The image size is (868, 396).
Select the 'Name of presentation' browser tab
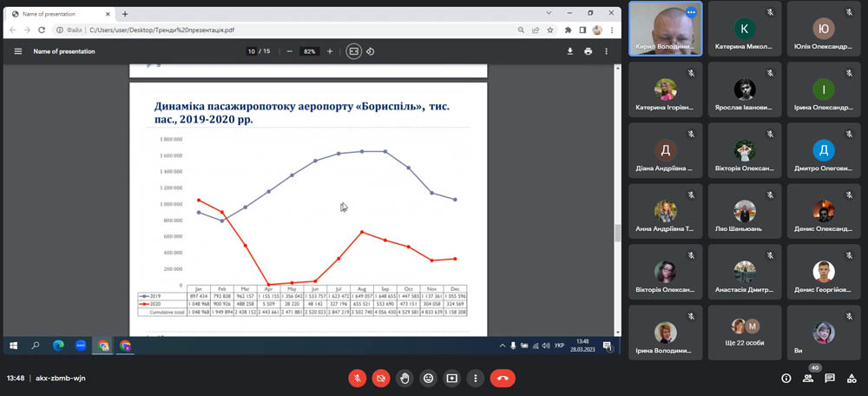(x=56, y=14)
